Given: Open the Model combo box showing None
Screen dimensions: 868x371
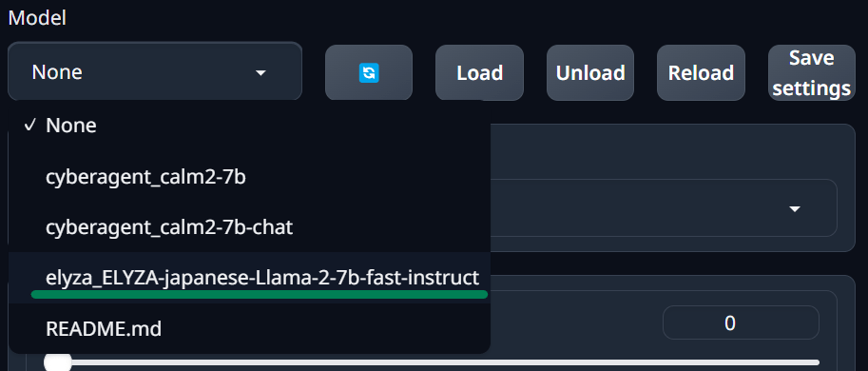Looking at the screenshot, I should click(x=155, y=71).
